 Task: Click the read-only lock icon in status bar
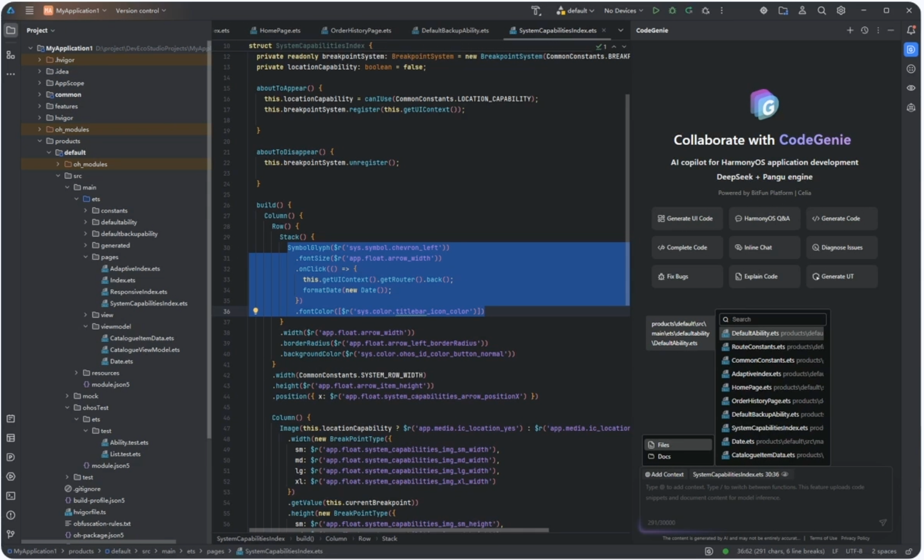click(x=909, y=552)
